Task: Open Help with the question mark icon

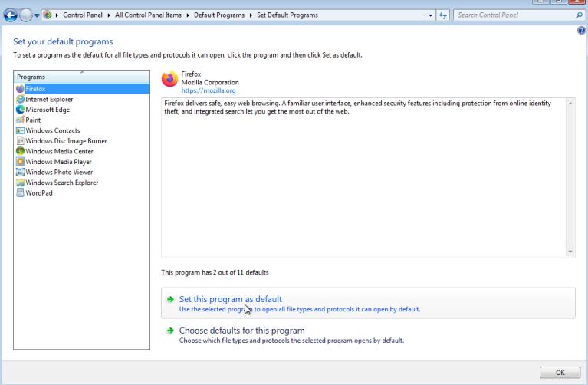Action: tap(581, 31)
